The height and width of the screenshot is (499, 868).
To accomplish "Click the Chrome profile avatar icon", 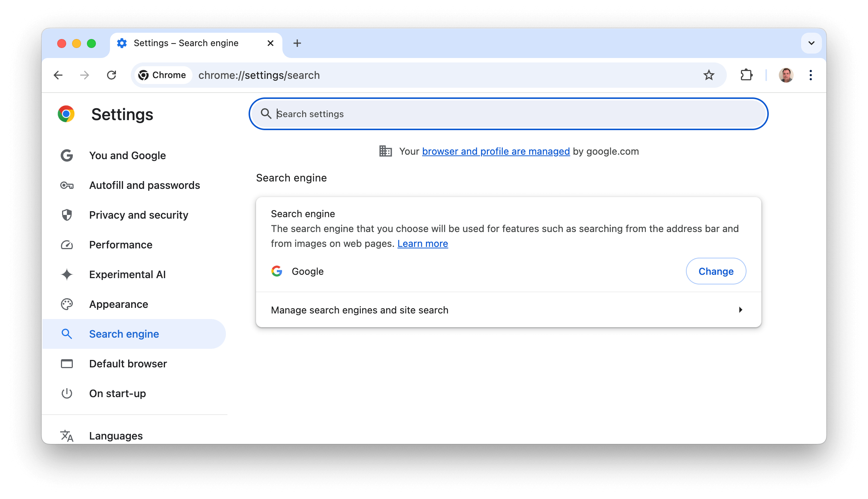I will 786,75.
